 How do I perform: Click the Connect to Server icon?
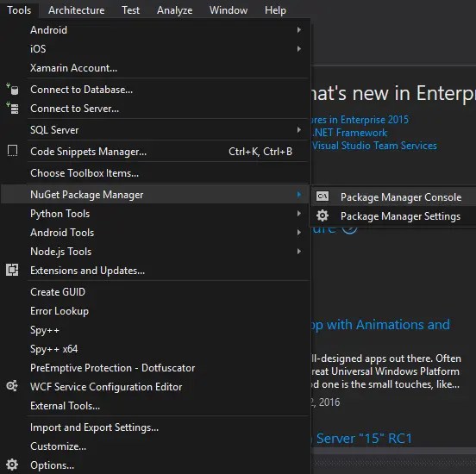pyautogui.click(x=12, y=108)
